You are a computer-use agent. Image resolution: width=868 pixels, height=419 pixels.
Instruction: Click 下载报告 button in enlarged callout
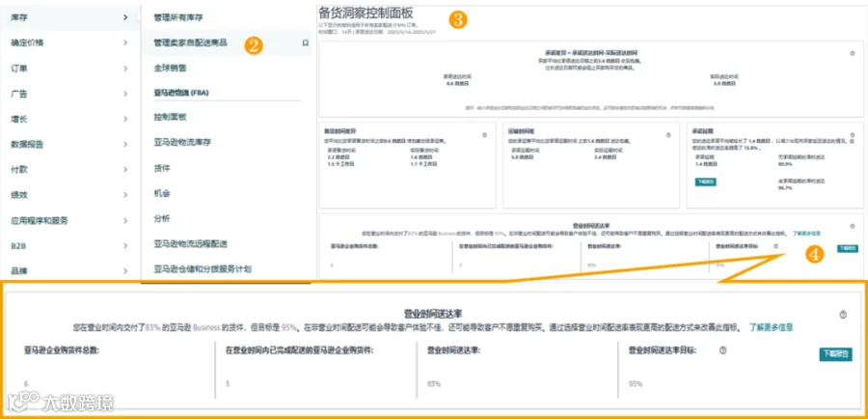pos(835,354)
